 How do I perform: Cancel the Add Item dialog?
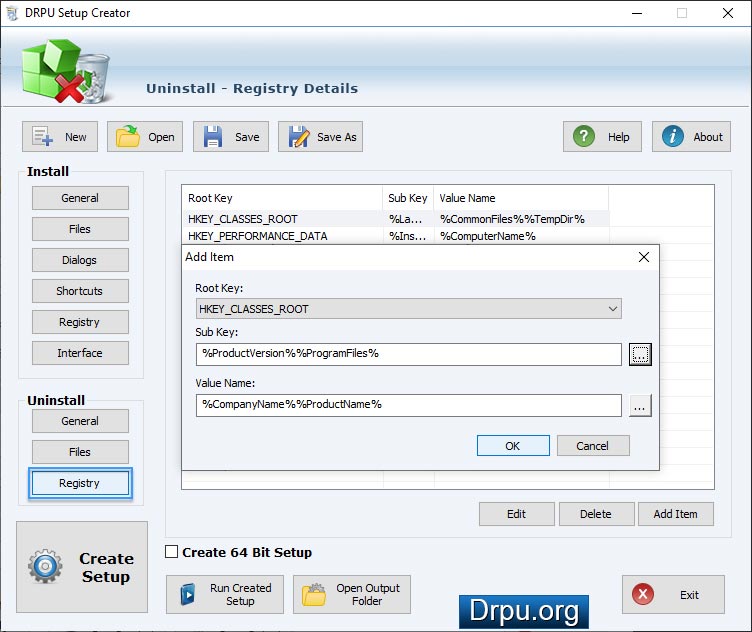click(x=593, y=446)
